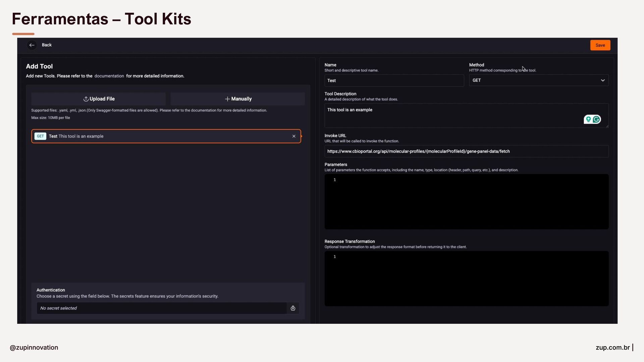Click the Invoke URL input field
This screenshot has width=644, height=362.
[466, 152]
